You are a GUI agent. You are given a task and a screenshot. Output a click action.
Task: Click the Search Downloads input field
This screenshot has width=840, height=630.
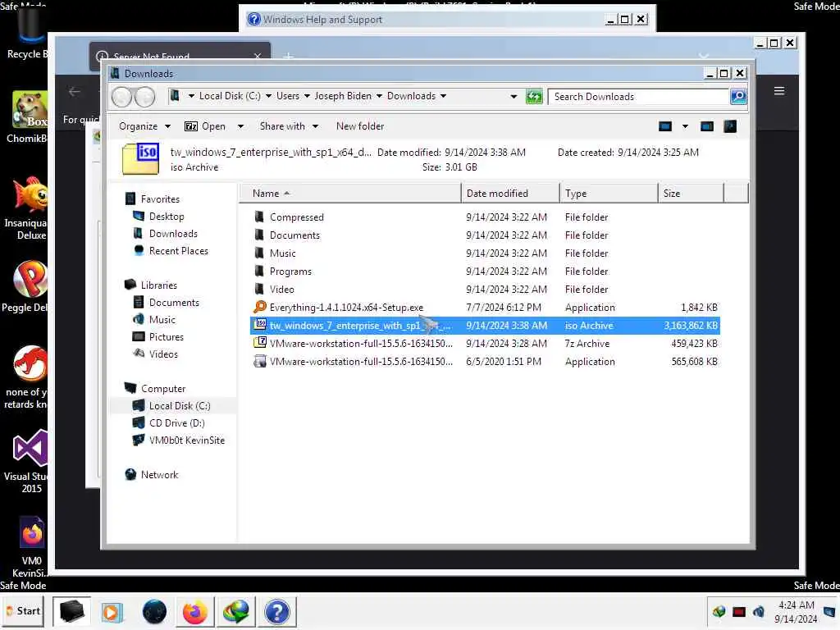(638, 97)
